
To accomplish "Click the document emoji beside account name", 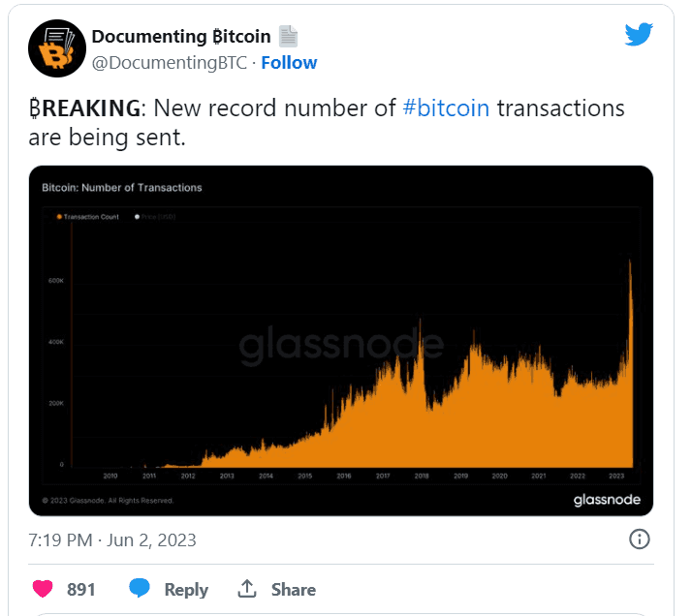I will (x=289, y=37).
